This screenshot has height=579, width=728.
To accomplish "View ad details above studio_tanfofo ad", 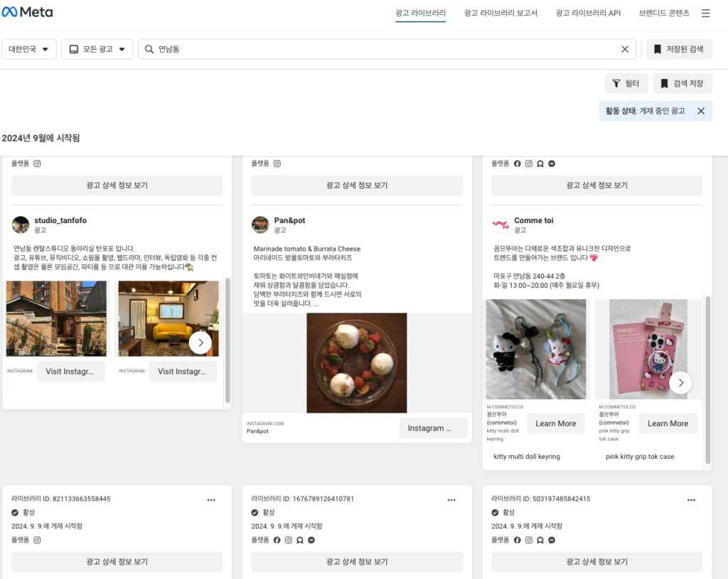I will [117, 185].
